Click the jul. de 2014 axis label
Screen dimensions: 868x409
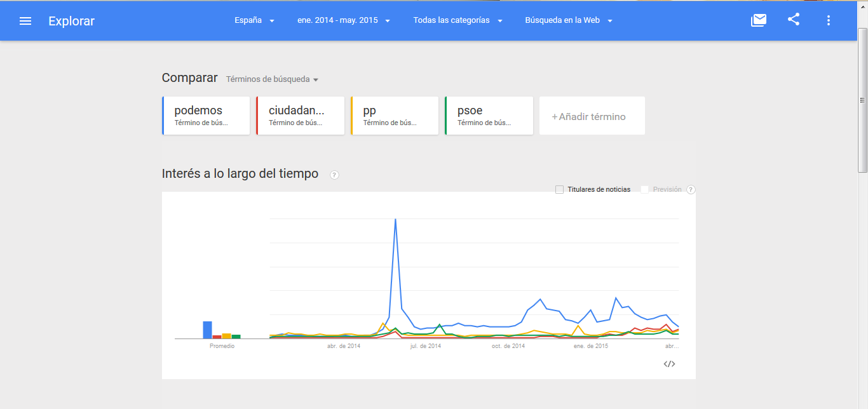click(426, 346)
